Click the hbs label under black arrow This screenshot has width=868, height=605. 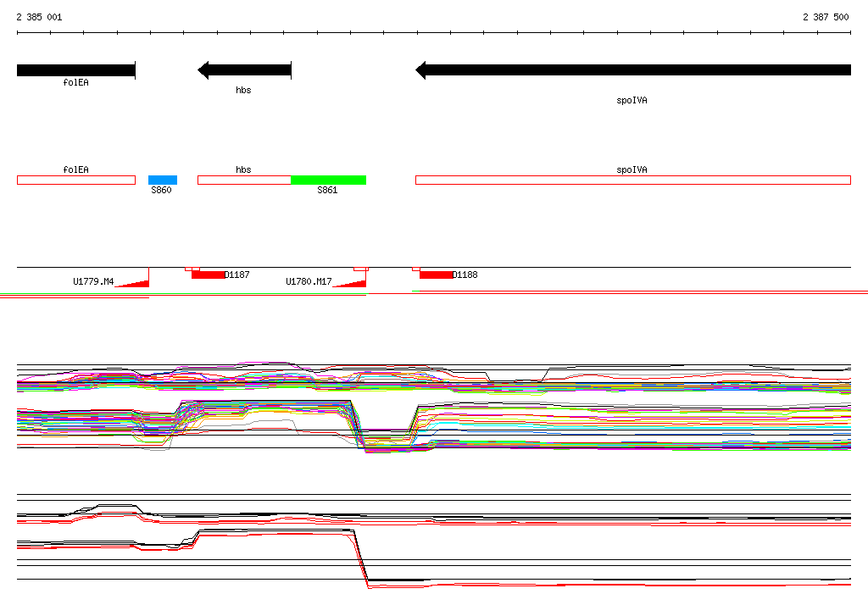243,90
